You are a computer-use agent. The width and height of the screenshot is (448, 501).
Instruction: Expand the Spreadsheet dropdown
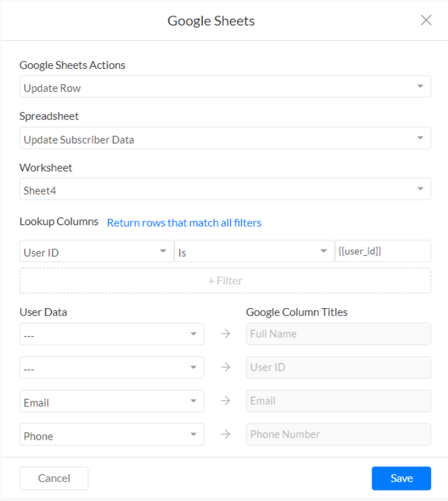coord(225,138)
